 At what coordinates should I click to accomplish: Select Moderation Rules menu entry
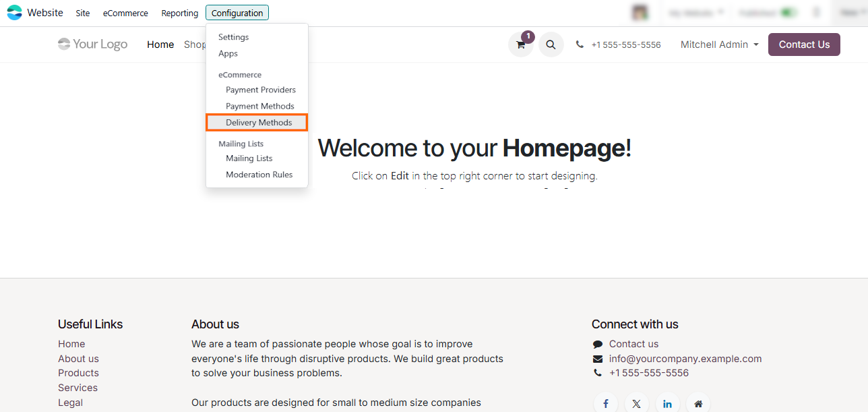pos(259,175)
